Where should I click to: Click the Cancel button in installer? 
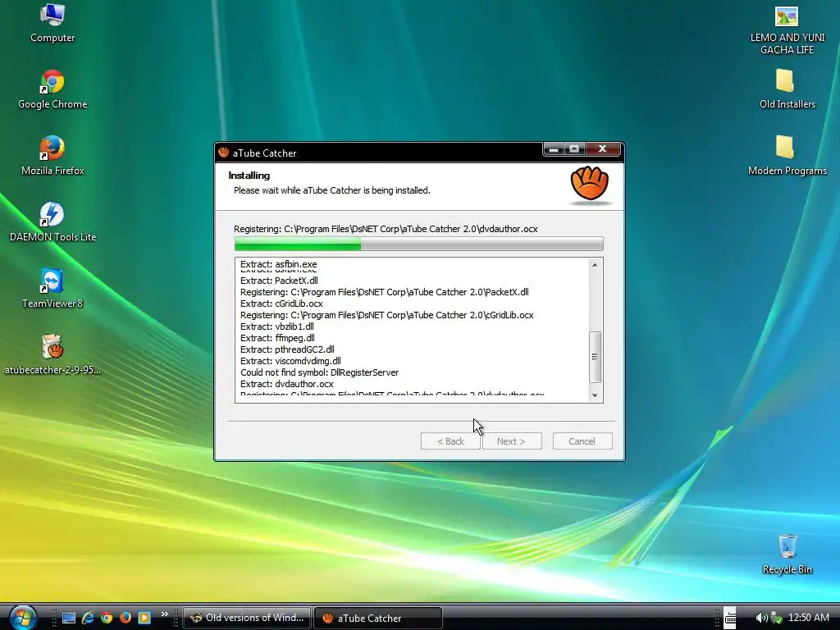coord(582,441)
